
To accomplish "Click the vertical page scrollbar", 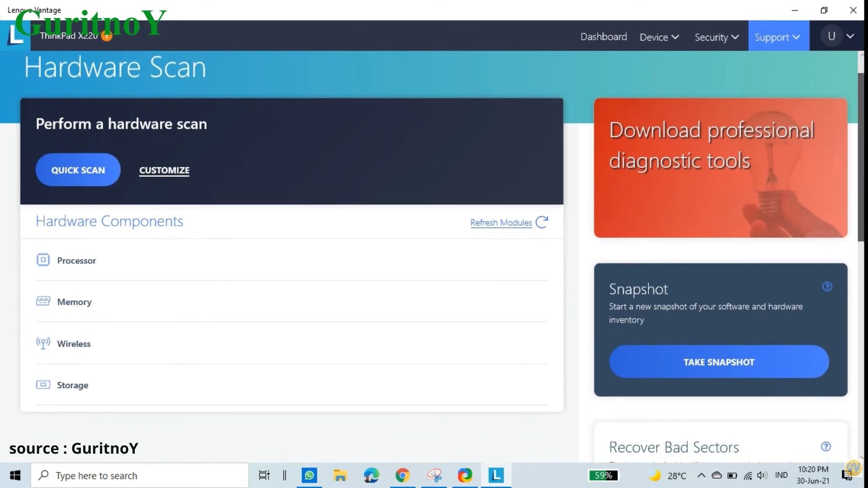I will [861, 156].
